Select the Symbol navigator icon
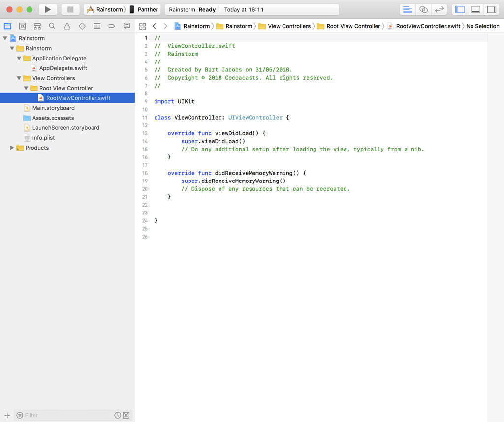This screenshot has width=504, height=422. coord(37,26)
